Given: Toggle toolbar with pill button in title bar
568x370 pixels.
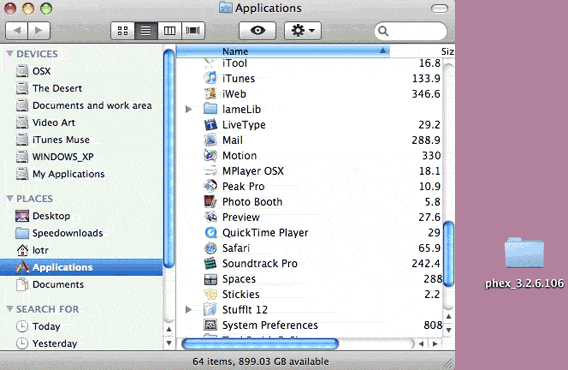Looking at the screenshot, I should click(439, 8).
